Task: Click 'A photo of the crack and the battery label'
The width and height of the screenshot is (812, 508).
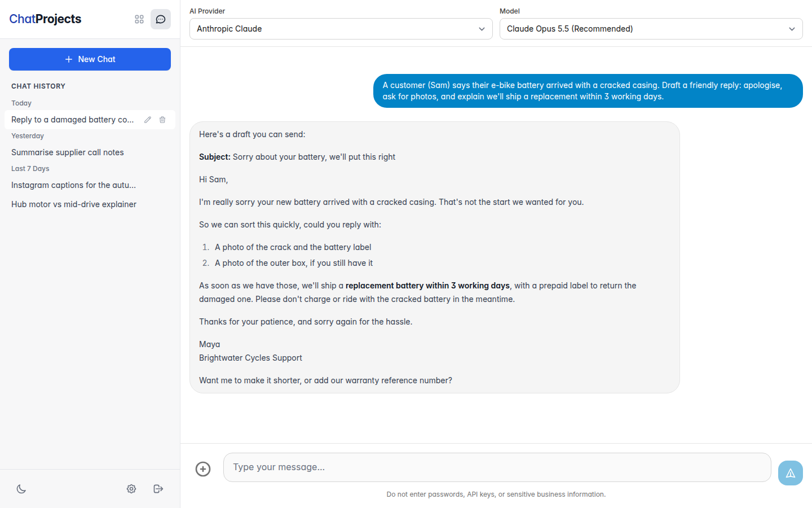Action: tap(293, 247)
